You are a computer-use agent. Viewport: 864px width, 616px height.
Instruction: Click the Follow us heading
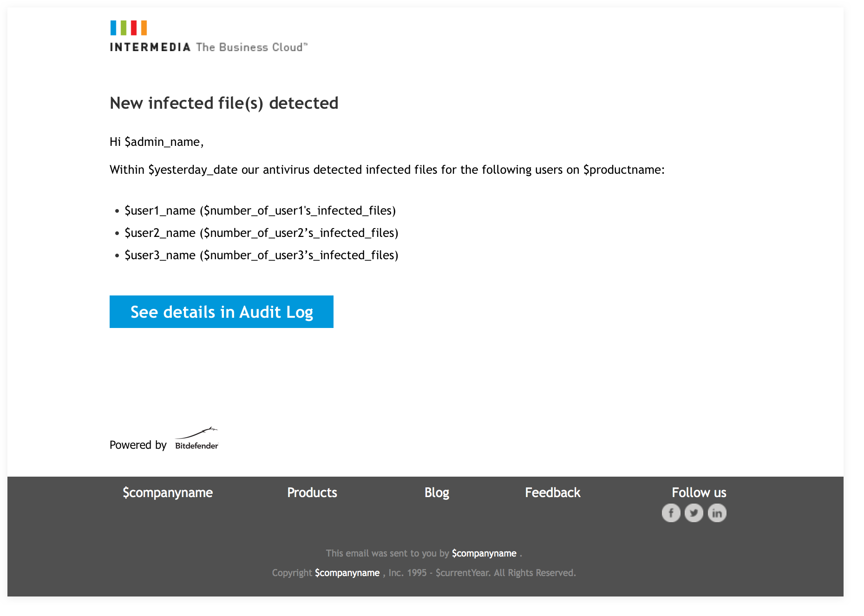pyautogui.click(x=699, y=492)
